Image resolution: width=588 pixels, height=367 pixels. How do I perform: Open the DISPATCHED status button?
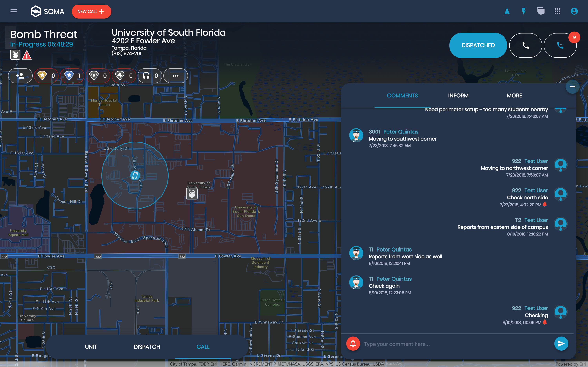click(x=478, y=45)
